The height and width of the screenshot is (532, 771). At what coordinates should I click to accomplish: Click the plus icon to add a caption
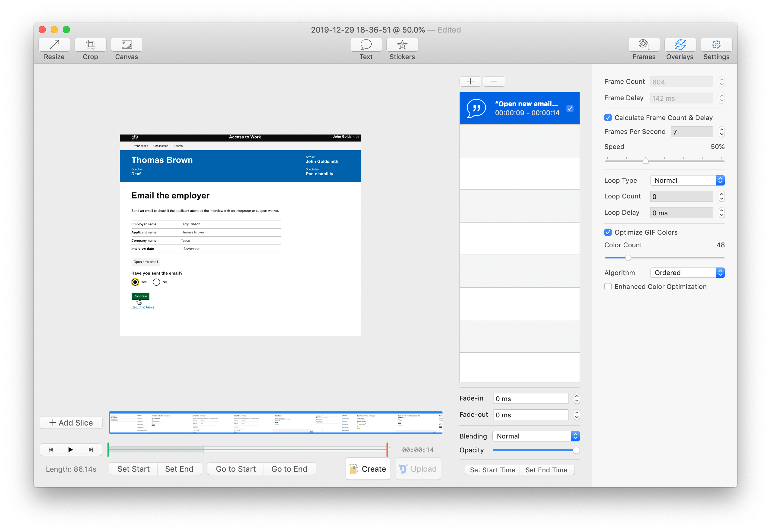coord(470,81)
